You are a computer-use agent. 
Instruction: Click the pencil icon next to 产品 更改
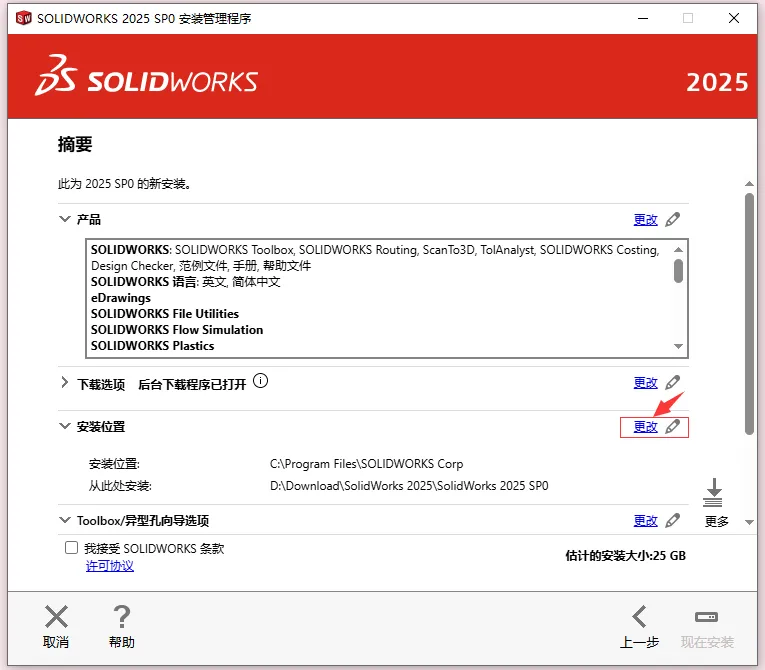[673, 220]
